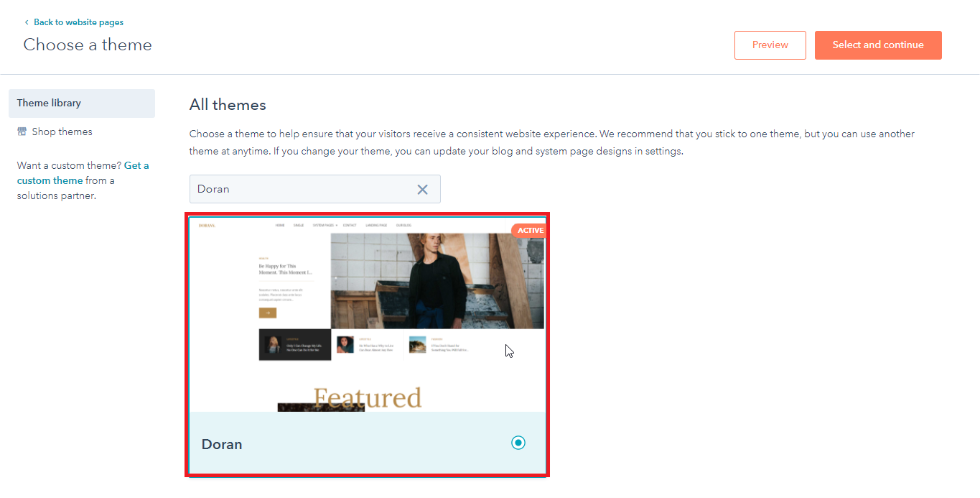
Task: Click the hero photo of the man in the theme preview
Action: pos(437,280)
